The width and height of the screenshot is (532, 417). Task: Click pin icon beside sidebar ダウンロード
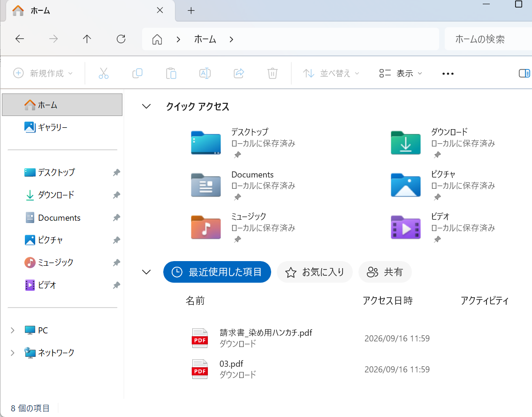(x=116, y=195)
